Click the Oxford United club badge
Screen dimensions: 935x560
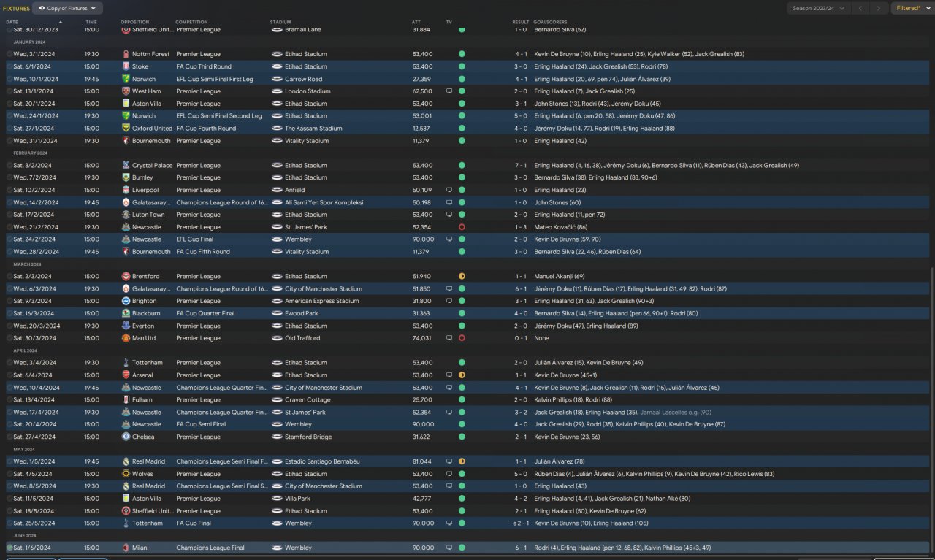126,128
